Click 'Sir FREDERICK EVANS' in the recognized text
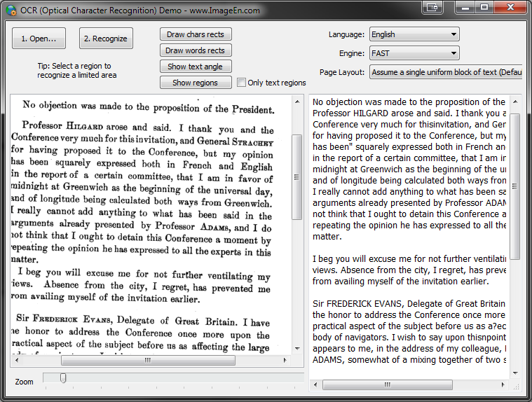The image size is (532, 402). coord(358,303)
